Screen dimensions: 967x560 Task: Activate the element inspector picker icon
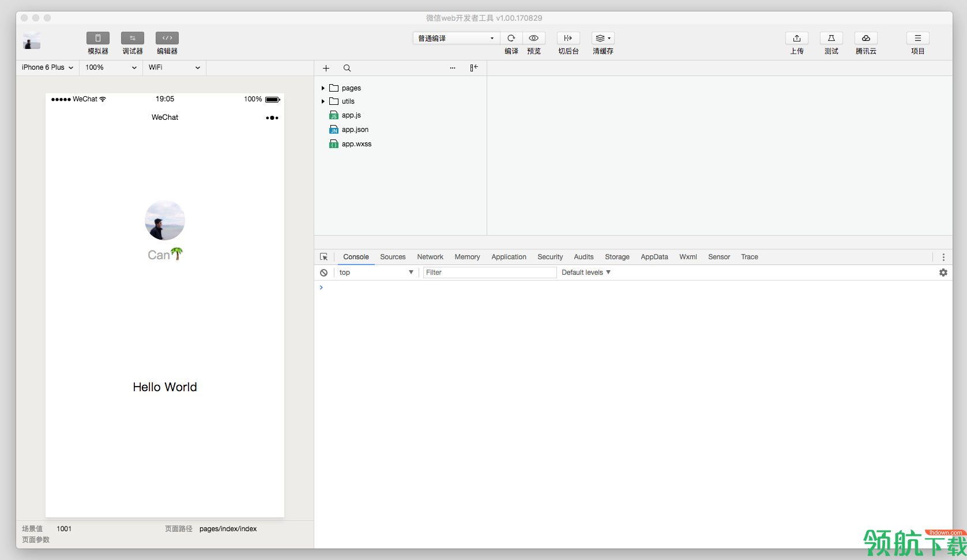tap(324, 257)
